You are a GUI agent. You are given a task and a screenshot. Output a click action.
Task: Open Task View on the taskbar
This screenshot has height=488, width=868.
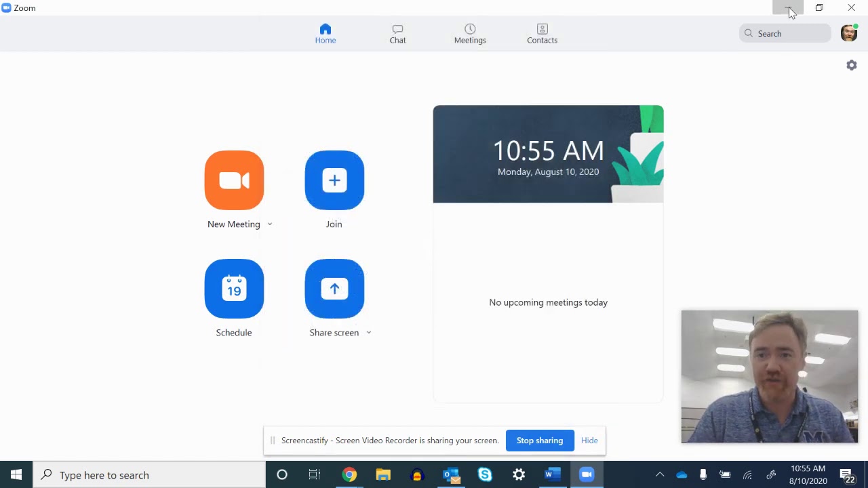tap(315, 475)
